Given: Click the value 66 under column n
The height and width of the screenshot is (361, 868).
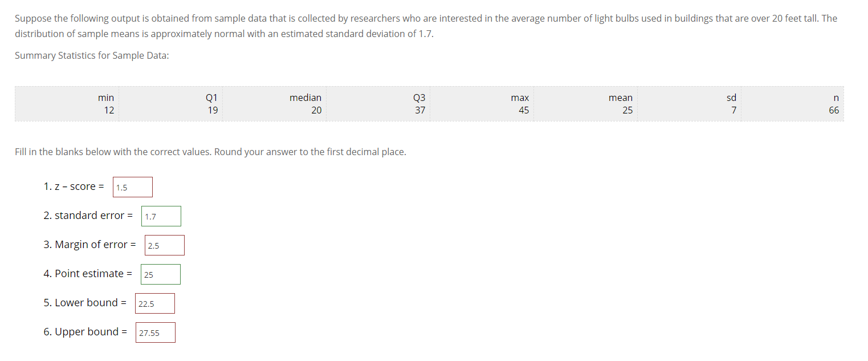Looking at the screenshot, I should tap(833, 110).
